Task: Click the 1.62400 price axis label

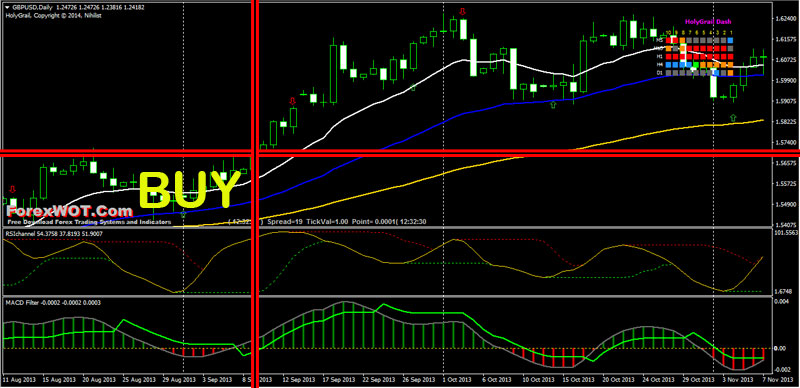Action: pyautogui.click(x=785, y=18)
